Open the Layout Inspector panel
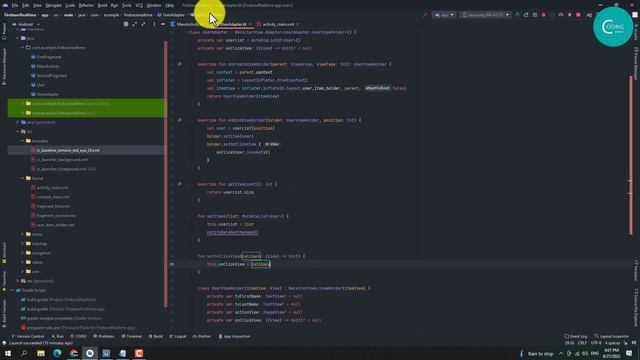The height and width of the screenshot is (360, 640). pos(611,336)
